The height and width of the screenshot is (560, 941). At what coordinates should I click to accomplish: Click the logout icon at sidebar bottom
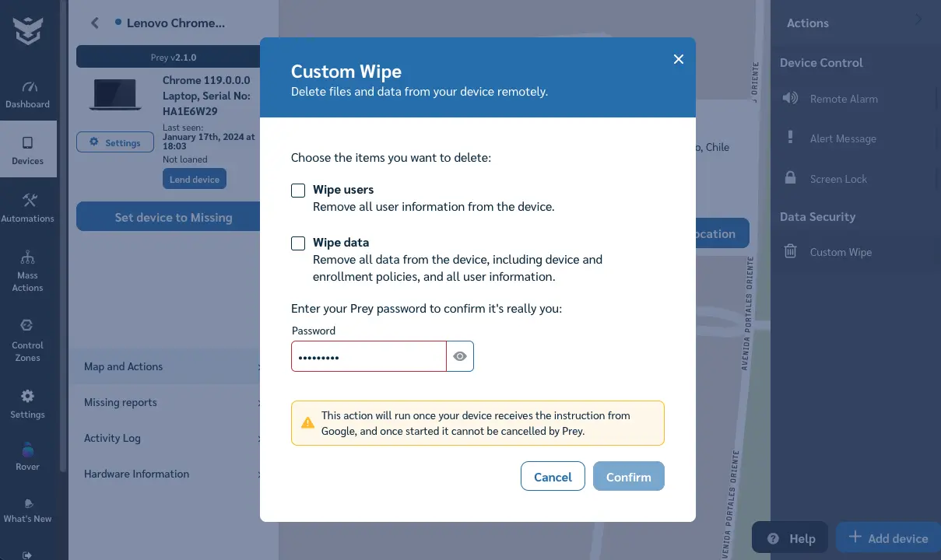click(28, 555)
